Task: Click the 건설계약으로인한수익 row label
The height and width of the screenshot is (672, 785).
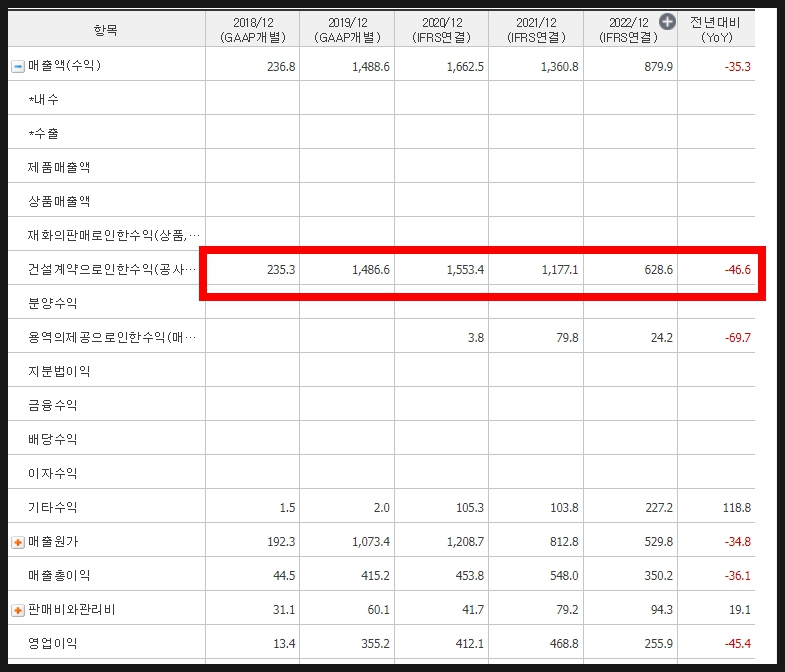Action: click(112, 269)
